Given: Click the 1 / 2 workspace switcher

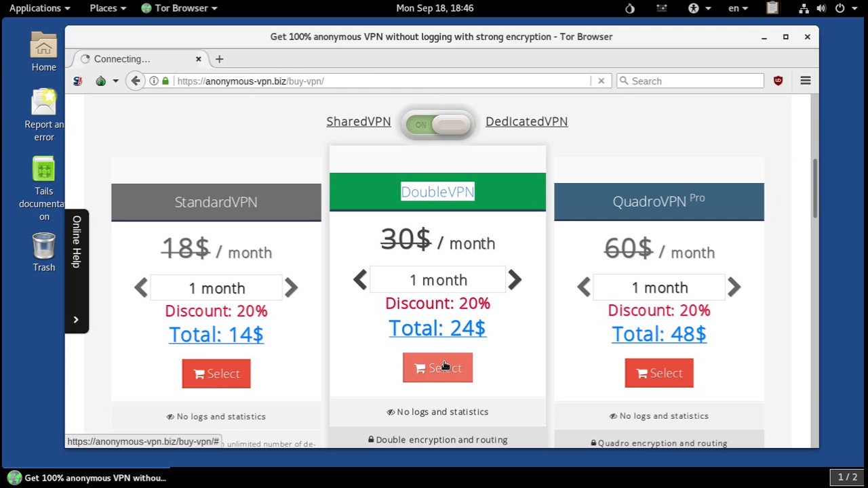Looking at the screenshot, I should [x=847, y=477].
